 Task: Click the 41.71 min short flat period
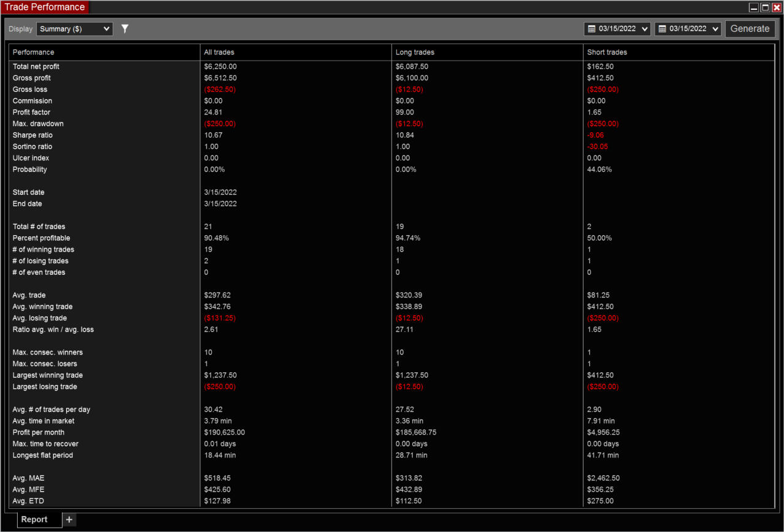[603, 455]
